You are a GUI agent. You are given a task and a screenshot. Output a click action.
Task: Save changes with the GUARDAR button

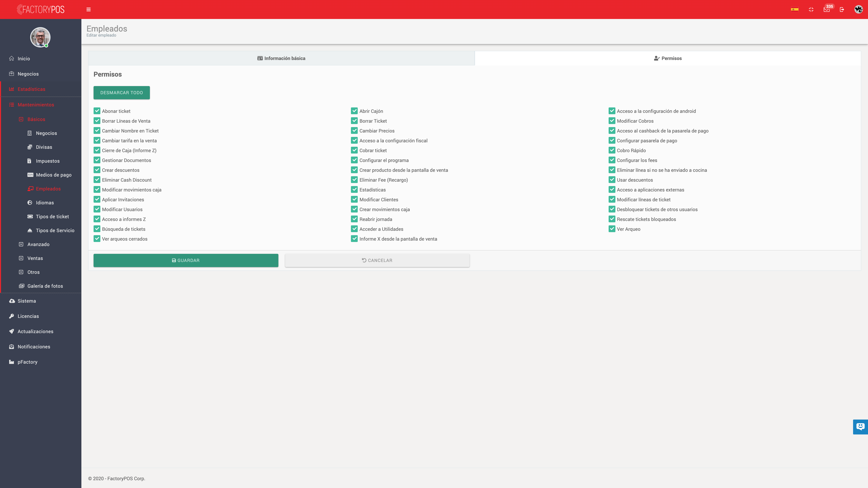[186, 260]
